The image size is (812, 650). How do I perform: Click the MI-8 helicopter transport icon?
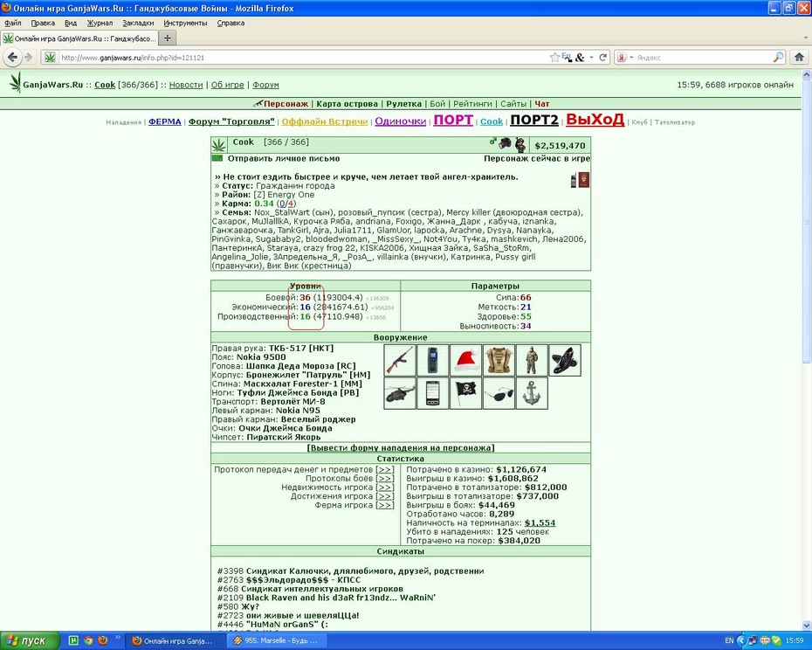pyautogui.click(x=399, y=393)
